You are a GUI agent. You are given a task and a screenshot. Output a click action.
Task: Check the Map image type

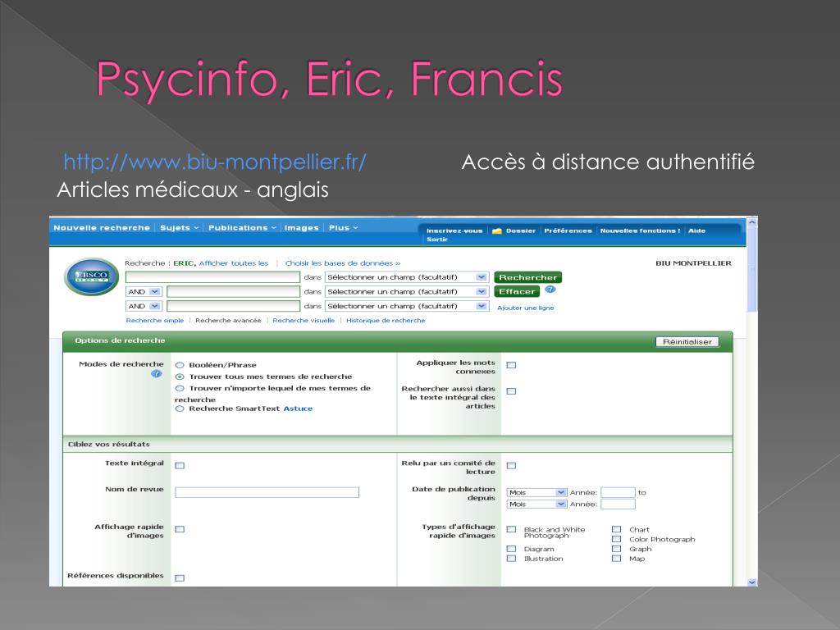coord(617,559)
